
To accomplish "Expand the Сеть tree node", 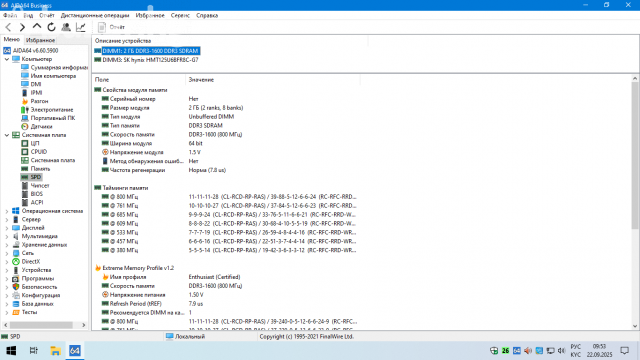I will [7, 253].
